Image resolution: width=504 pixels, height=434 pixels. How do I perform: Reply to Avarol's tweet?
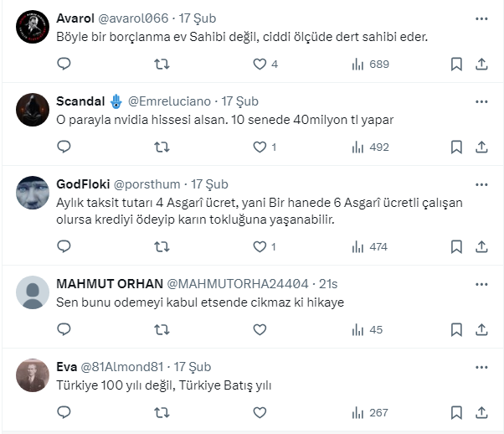(x=64, y=64)
